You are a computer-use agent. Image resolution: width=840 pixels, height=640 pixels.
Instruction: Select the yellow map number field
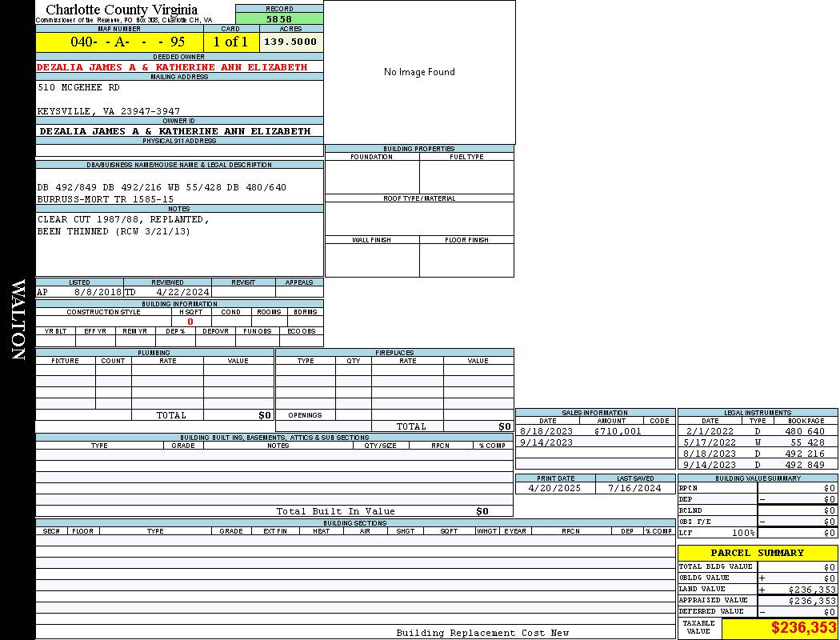[x=119, y=42]
